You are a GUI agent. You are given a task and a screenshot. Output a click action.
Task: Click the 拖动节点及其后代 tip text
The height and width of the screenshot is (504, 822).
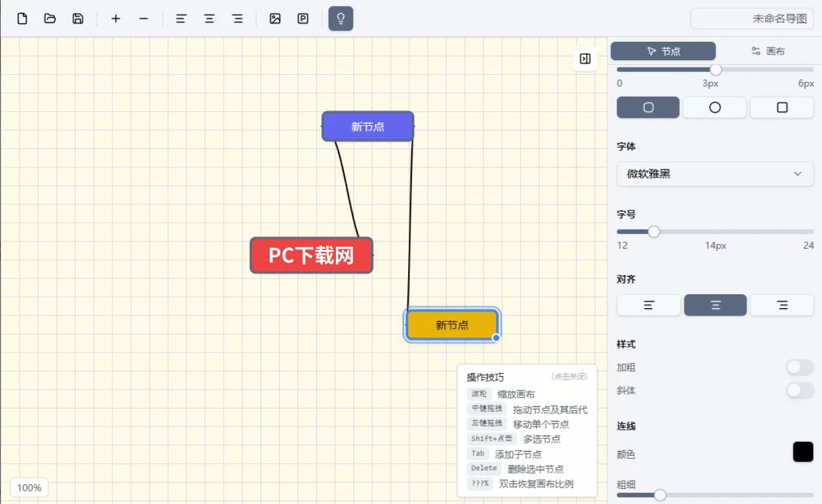(x=550, y=409)
